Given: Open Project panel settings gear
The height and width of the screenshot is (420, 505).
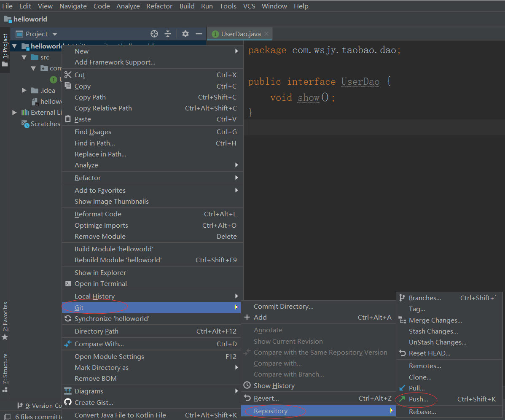Looking at the screenshot, I should pyautogui.click(x=185, y=34).
